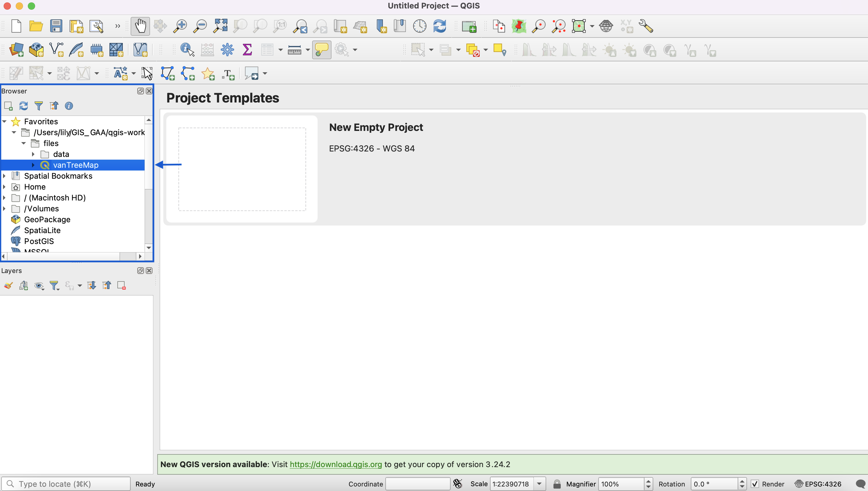Click the Temporal Controller clock icon
The image size is (868, 491).
[x=420, y=26]
